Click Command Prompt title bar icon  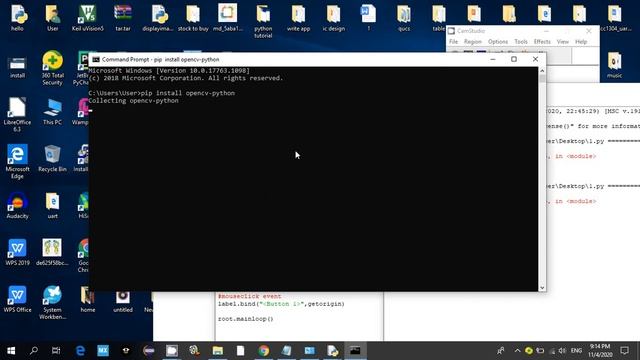coord(96,60)
